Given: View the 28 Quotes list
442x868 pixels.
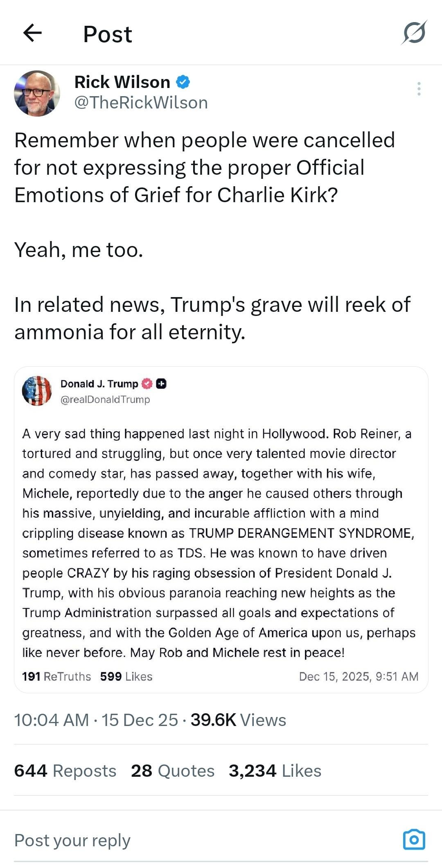Looking at the screenshot, I should (x=173, y=771).
